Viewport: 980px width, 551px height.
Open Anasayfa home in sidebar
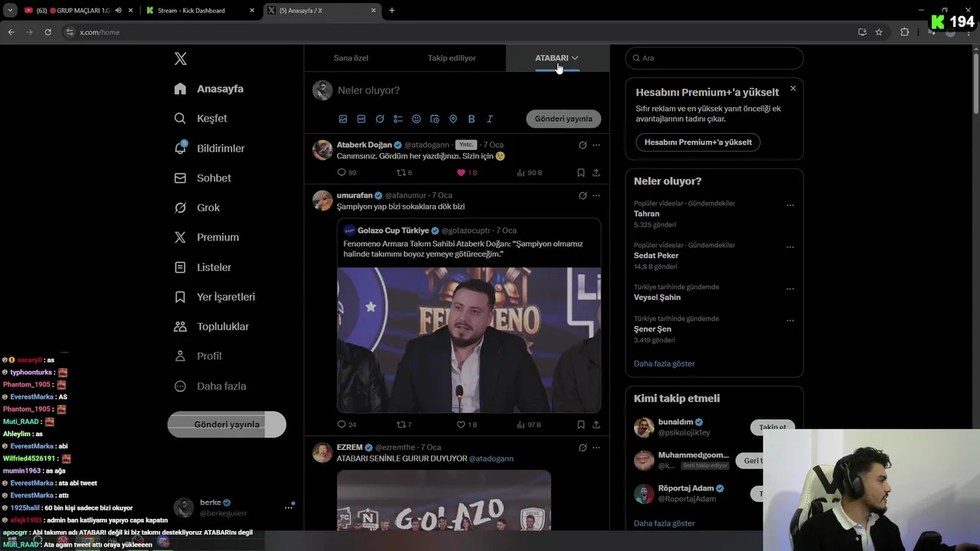[x=209, y=89]
